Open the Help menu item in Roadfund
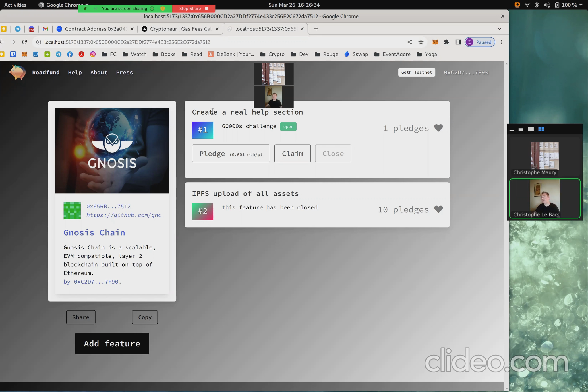588x392 pixels. [x=75, y=72]
